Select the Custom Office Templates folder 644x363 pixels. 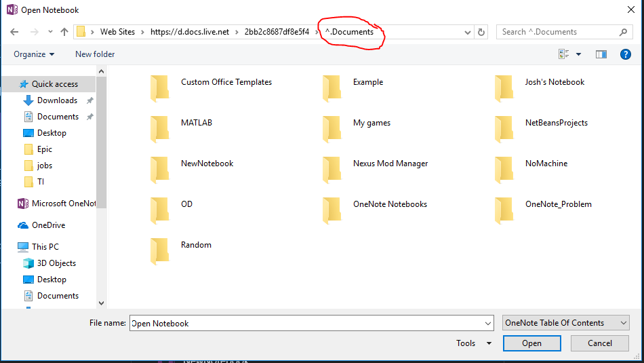coord(211,88)
